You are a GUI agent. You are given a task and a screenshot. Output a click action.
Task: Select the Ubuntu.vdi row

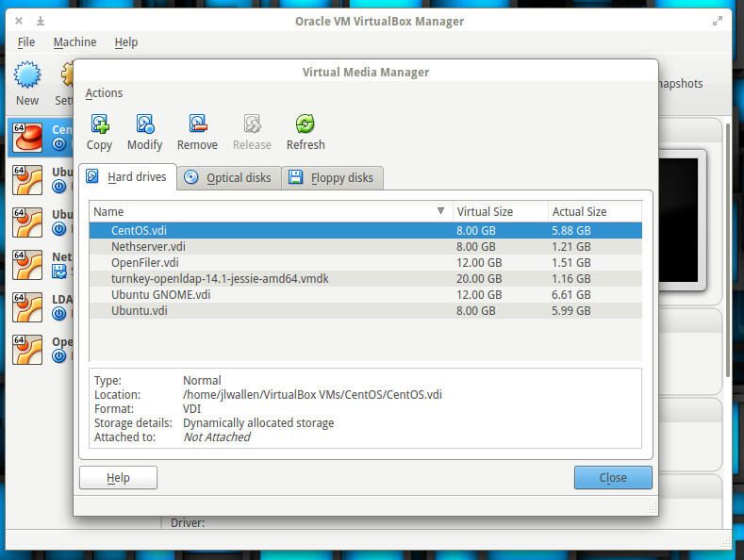365,311
